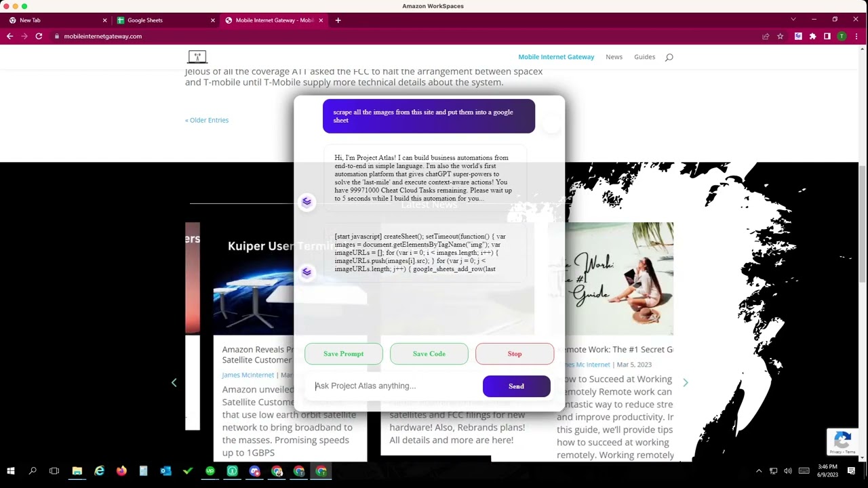
Task: Open the Notepad taskbar icon
Action: pyautogui.click(x=143, y=471)
